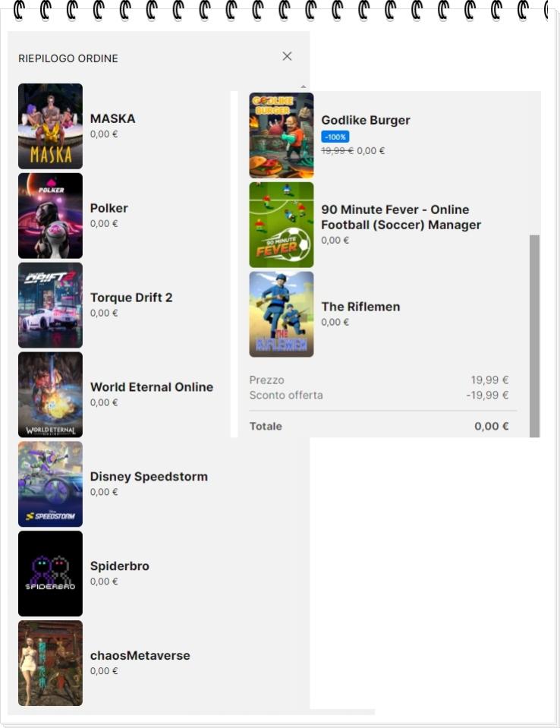
Task: Select the MASKA title text
Action: pyautogui.click(x=113, y=119)
